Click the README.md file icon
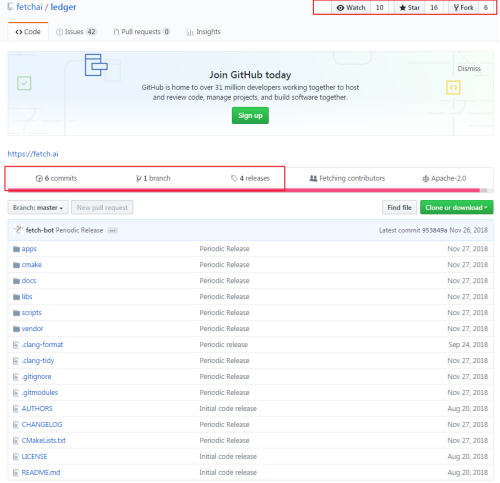 coord(16,473)
